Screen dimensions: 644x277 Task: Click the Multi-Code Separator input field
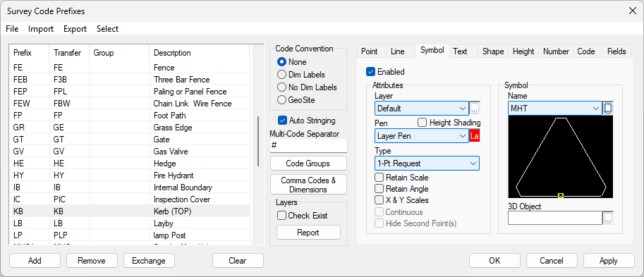coord(308,145)
